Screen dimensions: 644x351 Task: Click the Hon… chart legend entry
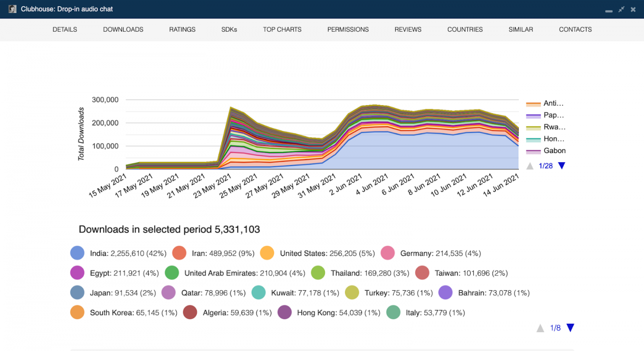pos(546,139)
